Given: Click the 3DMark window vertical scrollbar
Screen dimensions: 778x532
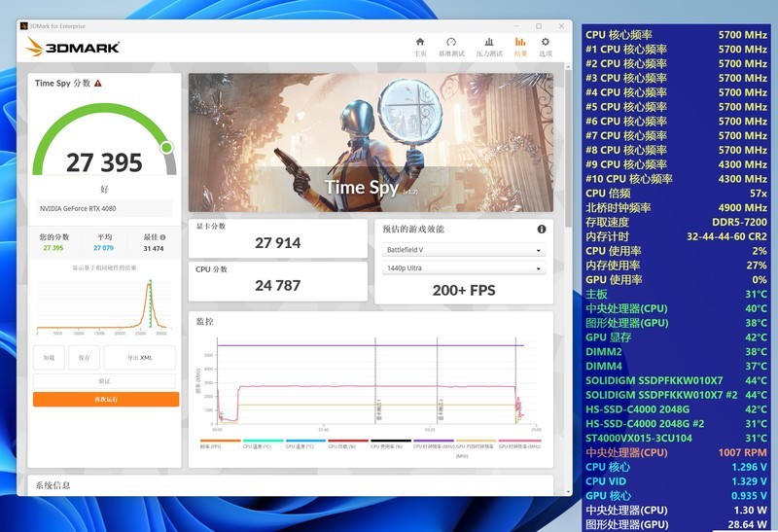Looking at the screenshot, I should coord(568,147).
